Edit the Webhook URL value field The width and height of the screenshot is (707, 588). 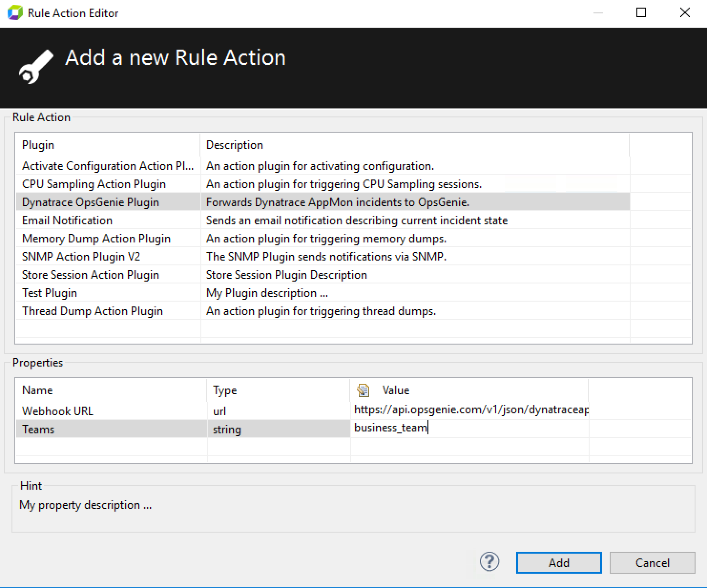tap(470, 410)
